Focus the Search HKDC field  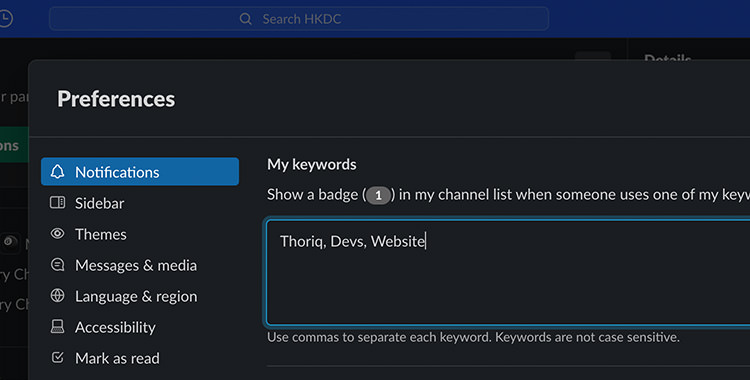[x=299, y=19]
